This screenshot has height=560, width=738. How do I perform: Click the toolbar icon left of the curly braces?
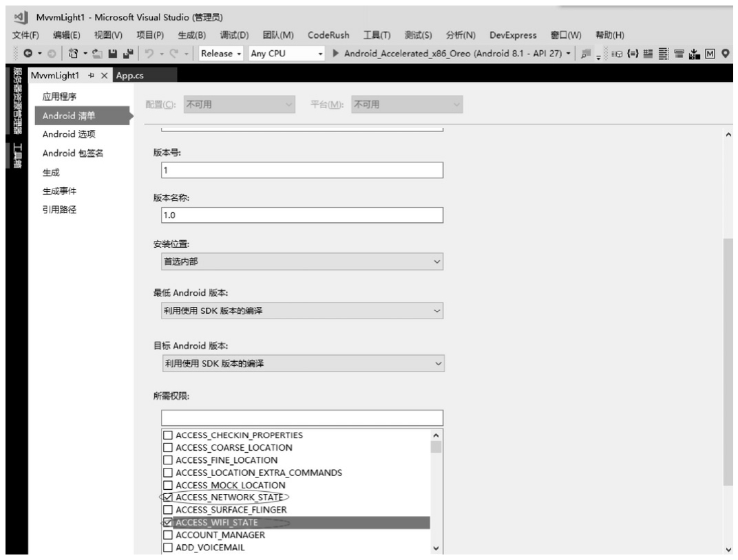[617, 54]
